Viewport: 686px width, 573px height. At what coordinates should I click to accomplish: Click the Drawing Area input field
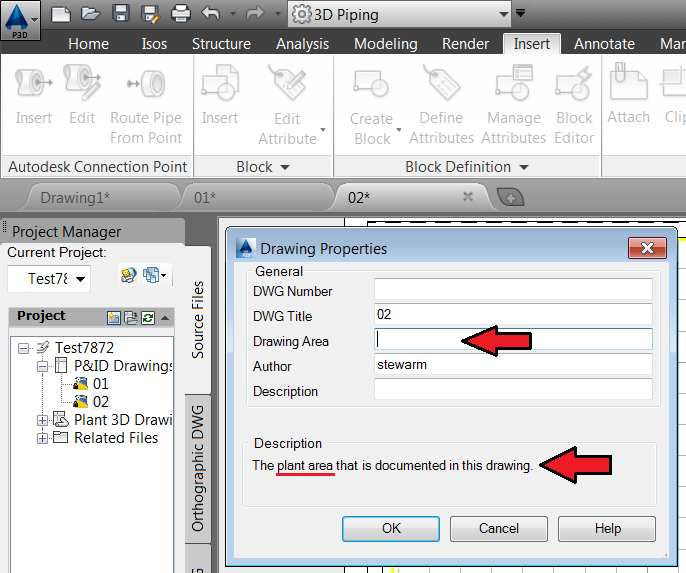(513, 339)
